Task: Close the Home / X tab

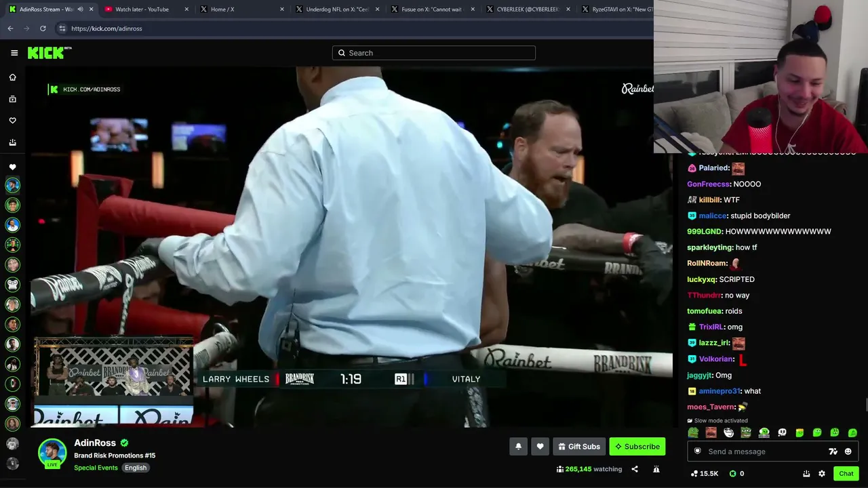Action: coord(282,9)
